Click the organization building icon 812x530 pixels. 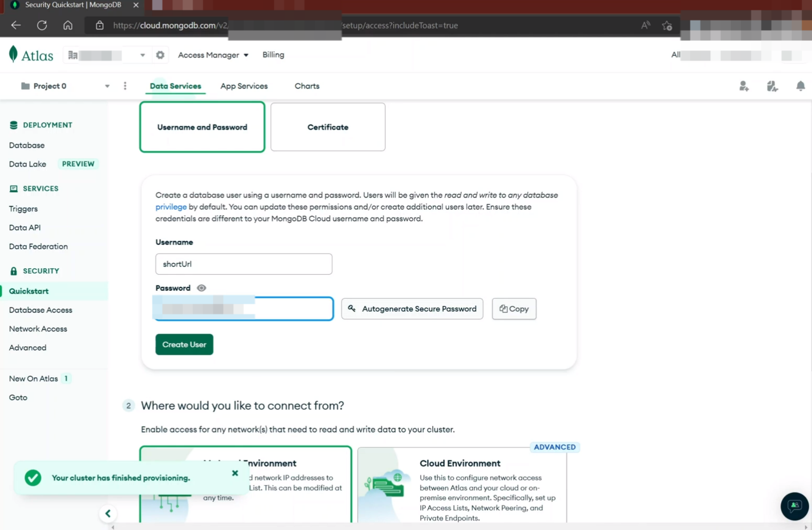click(73, 55)
